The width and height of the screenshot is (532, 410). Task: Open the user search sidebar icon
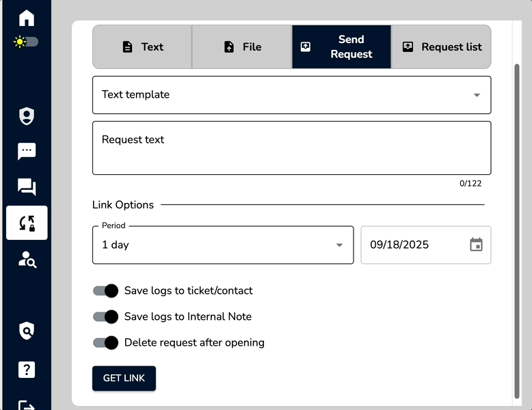pos(27,260)
